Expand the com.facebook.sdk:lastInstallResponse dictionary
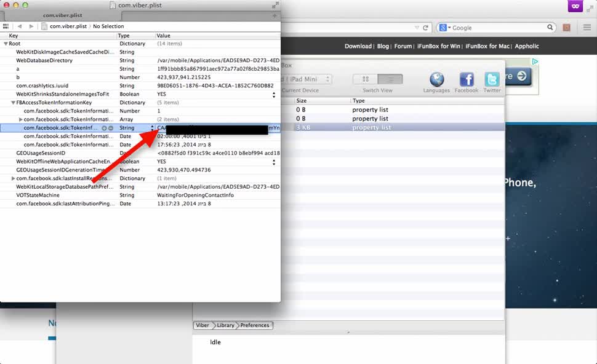Screen dimensions: 597x364 coord(13,178)
